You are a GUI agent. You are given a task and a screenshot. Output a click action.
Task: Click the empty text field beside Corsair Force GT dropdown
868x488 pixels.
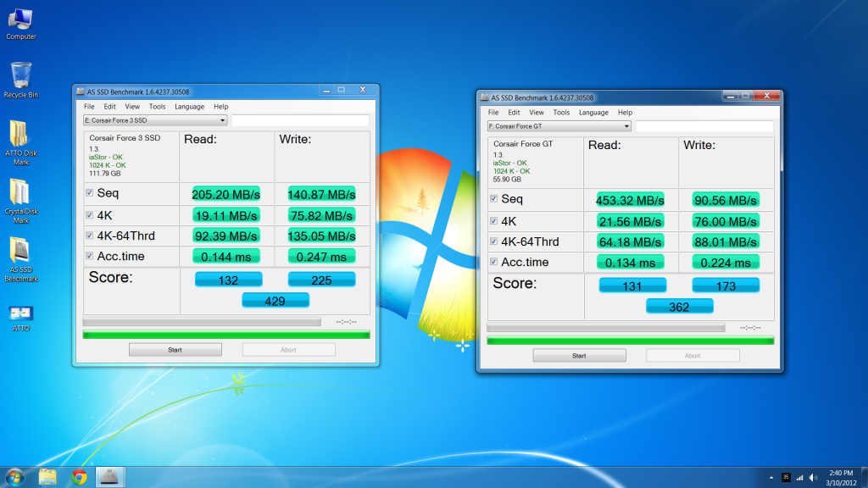[x=704, y=126]
